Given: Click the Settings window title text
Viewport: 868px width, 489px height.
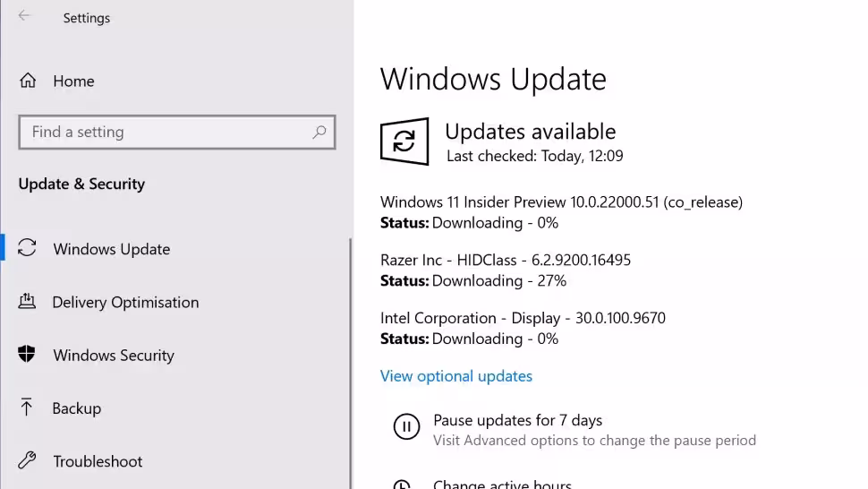Looking at the screenshot, I should click(x=87, y=18).
